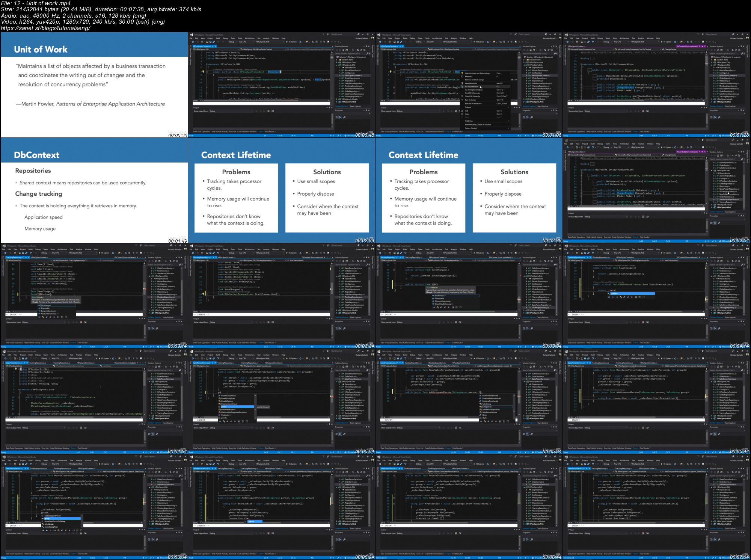Open the frame stamped 00:04:14
This screenshot has width=751, height=560.
(x=657, y=296)
